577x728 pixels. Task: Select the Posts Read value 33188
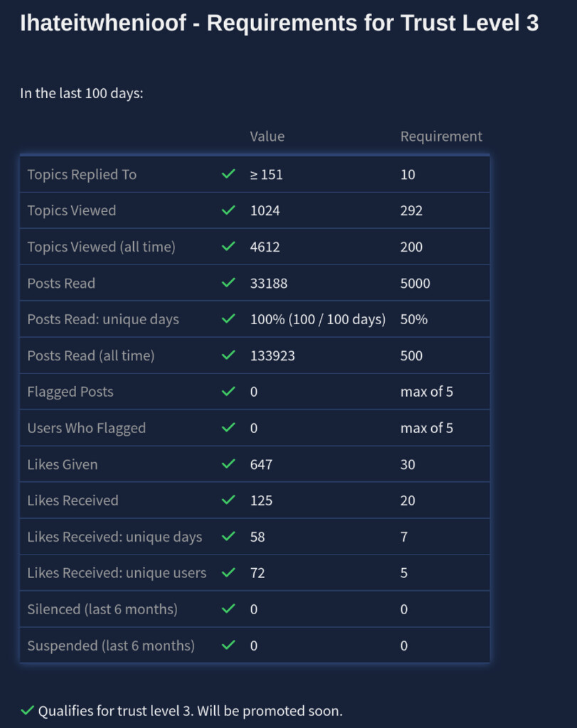click(268, 283)
